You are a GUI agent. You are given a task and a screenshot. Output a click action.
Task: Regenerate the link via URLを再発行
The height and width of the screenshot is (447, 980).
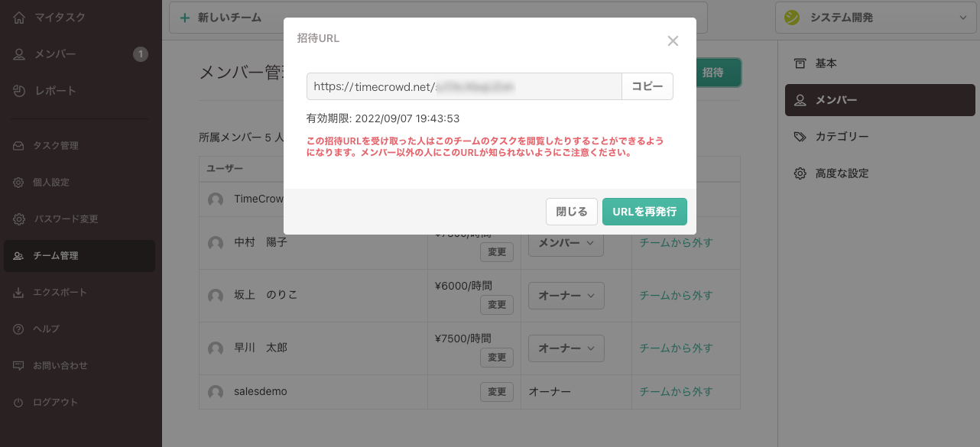[644, 212]
